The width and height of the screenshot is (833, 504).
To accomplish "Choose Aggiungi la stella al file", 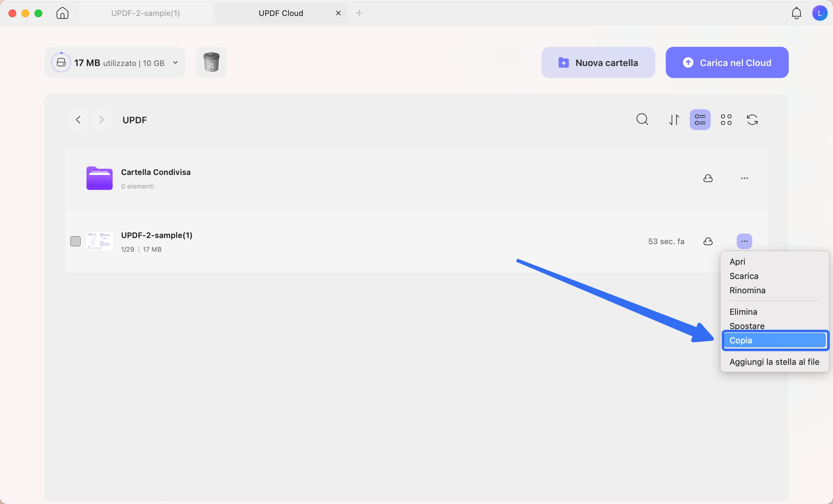I will [774, 362].
